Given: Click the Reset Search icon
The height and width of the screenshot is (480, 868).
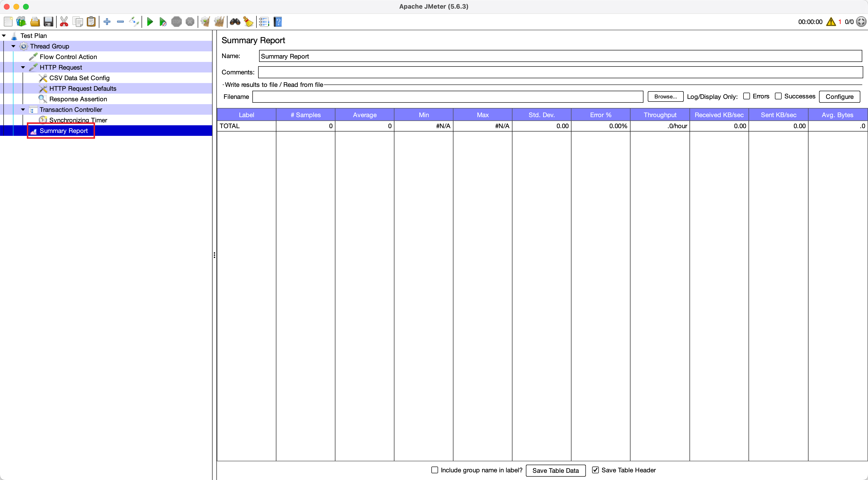Looking at the screenshot, I should (x=249, y=22).
